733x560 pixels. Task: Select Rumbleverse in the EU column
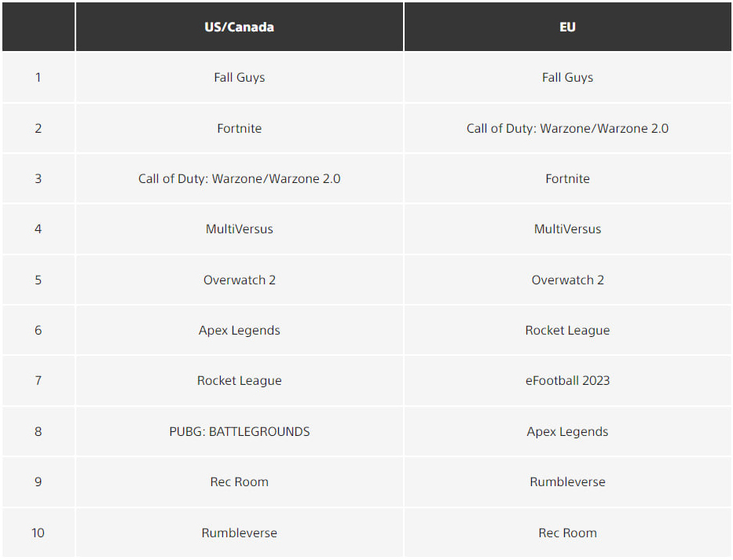point(567,482)
